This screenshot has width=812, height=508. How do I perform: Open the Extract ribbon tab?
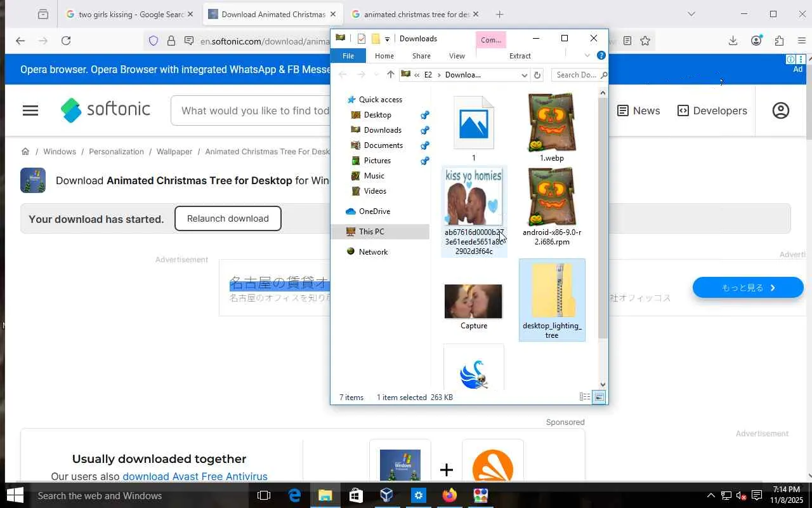point(520,56)
